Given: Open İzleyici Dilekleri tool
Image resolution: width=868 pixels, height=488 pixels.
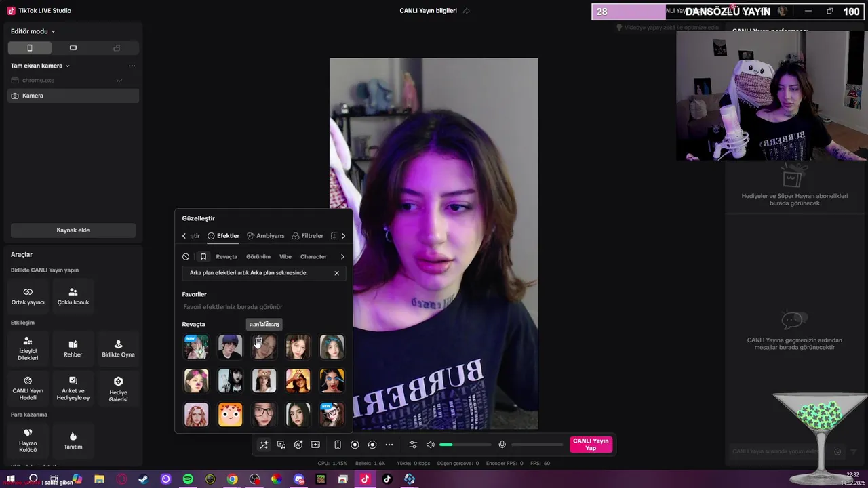Looking at the screenshot, I should pos(28,349).
